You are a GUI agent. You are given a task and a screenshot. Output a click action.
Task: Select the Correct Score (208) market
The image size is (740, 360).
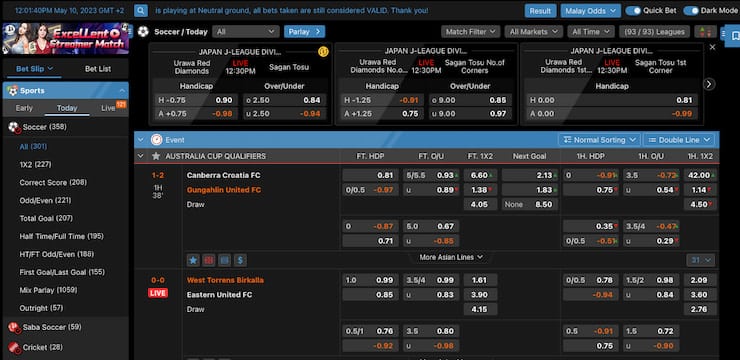coord(53,183)
